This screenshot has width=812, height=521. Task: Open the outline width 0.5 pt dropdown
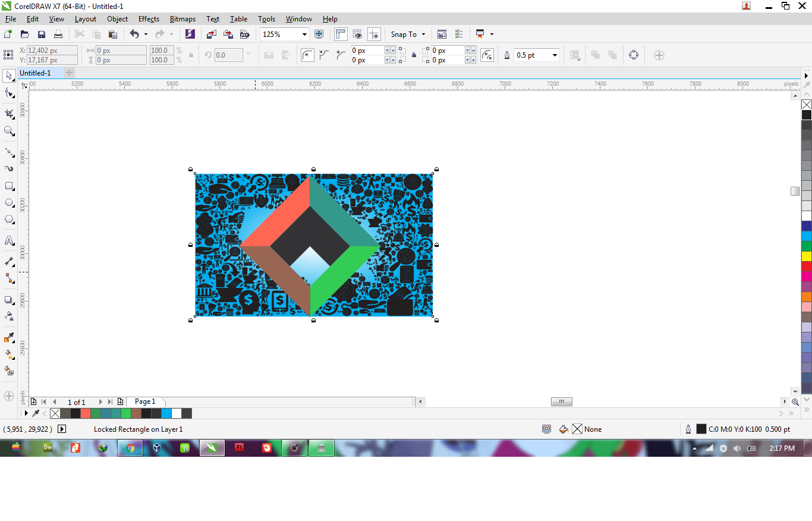click(x=555, y=55)
